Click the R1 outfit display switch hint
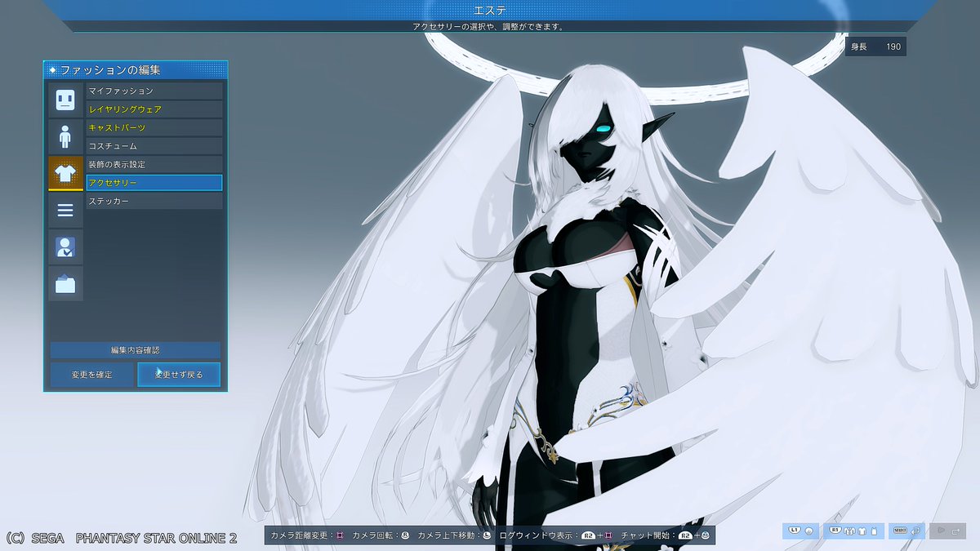Viewport: 980px width, 551px height. tap(853, 531)
